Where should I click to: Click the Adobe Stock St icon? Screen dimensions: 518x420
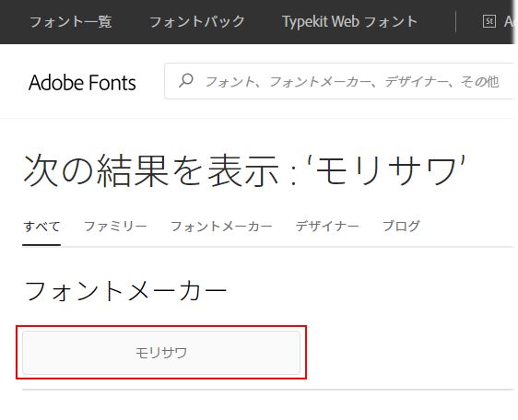click(x=489, y=22)
